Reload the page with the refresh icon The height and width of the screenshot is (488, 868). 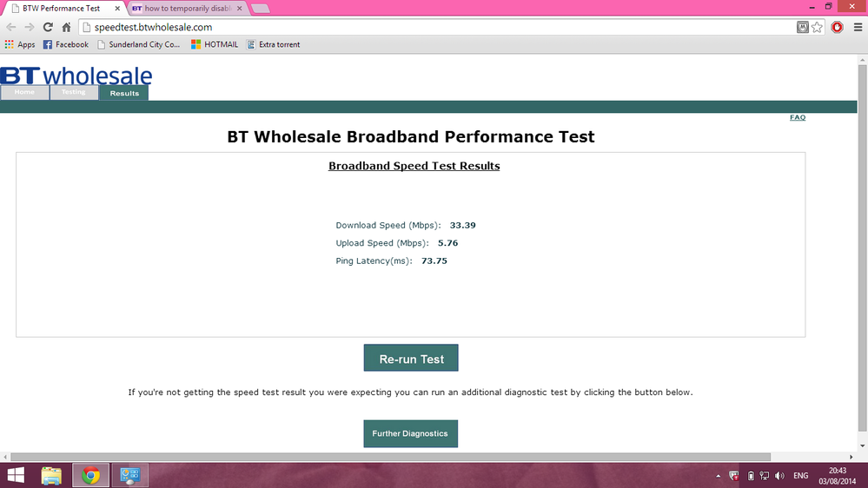coord(48,27)
